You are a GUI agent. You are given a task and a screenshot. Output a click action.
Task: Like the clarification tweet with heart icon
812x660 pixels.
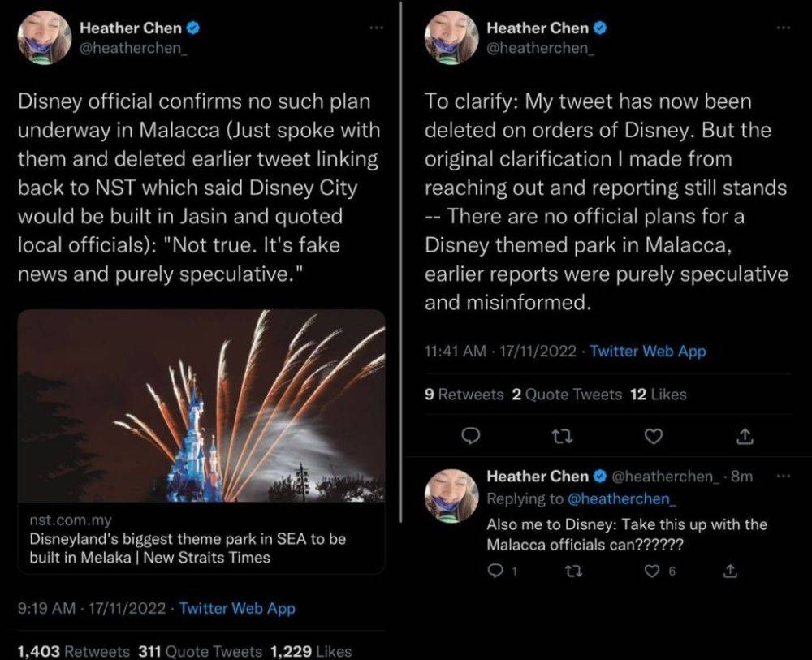[x=652, y=437]
